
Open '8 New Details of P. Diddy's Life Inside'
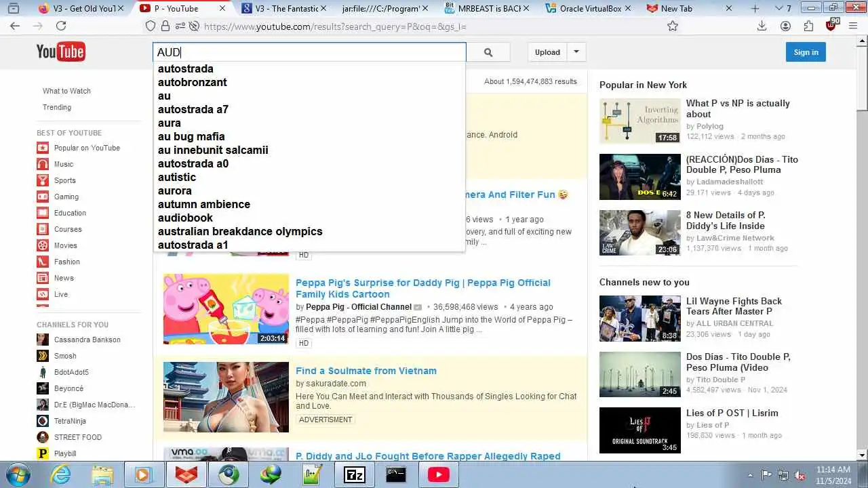(726, 220)
